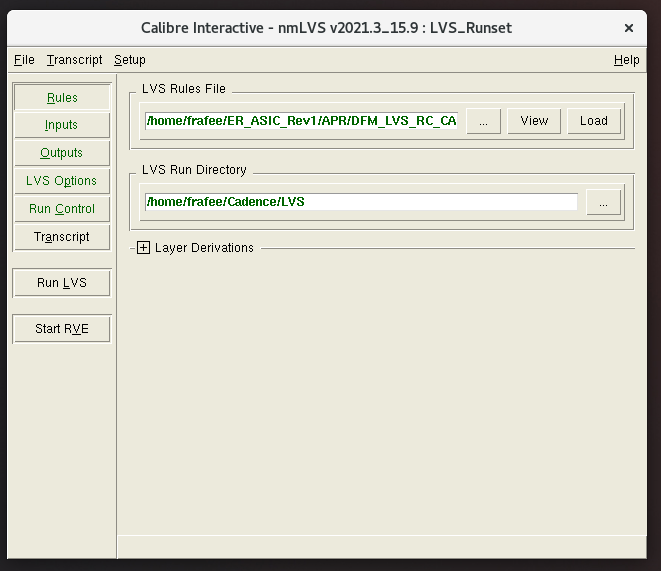Select the Rules sidebar tab
Screen dimensions: 661x571
pos(62,97)
